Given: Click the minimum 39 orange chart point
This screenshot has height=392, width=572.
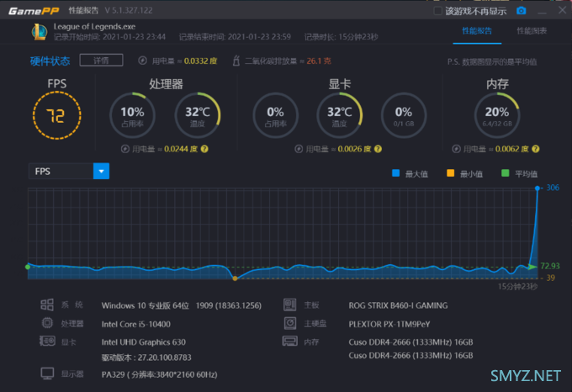Looking at the screenshot, I should 235,278.
